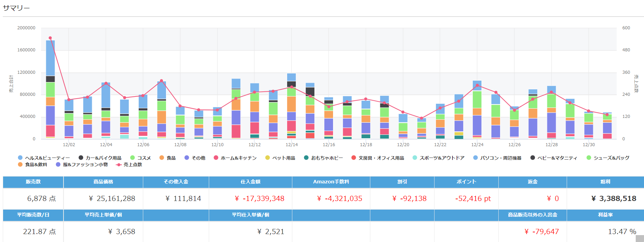Toggle the 売上点数 line series legend
644x242 pixels.
(119, 165)
